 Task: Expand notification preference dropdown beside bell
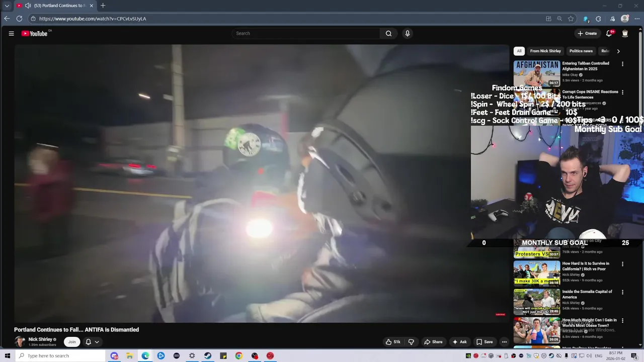(x=97, y=342)
